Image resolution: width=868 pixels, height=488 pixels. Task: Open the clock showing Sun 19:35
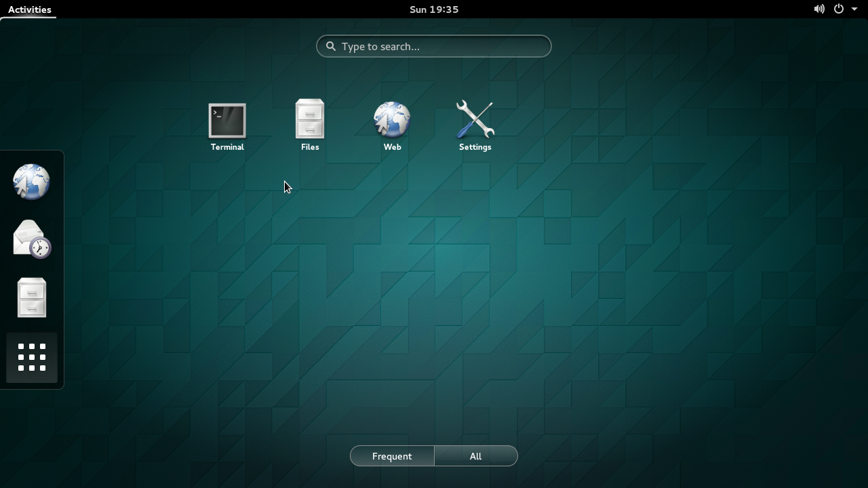tap(434, 9)
